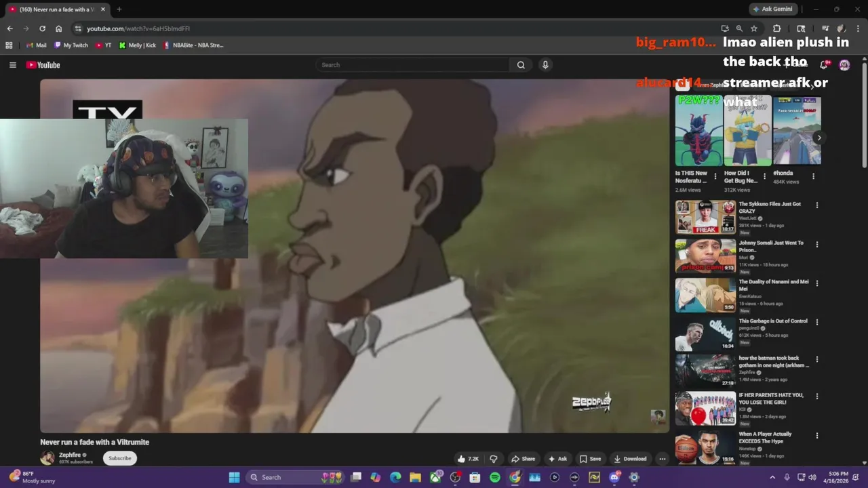Image resolution: width=868 pixels, height=488 pixels.
Task: Open the NBABite bookmark
Action: [193, 45]
